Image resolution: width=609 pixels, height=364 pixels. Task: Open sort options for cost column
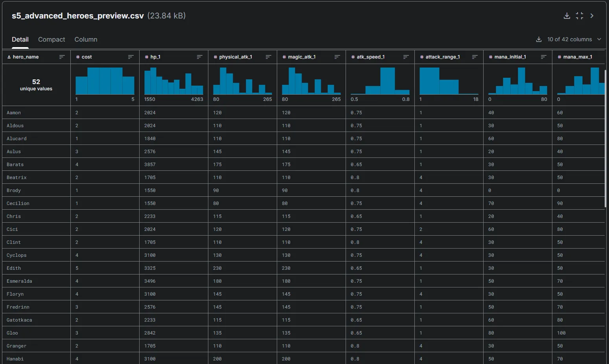[131, 57]
